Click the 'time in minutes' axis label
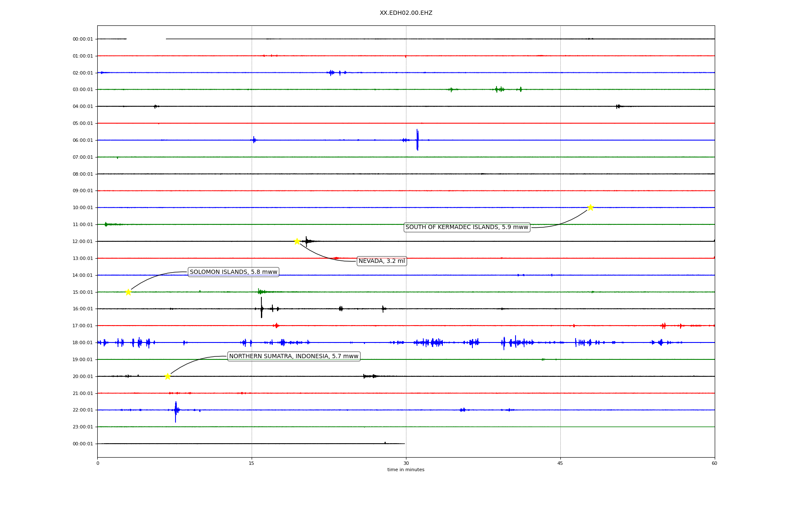 406,470
